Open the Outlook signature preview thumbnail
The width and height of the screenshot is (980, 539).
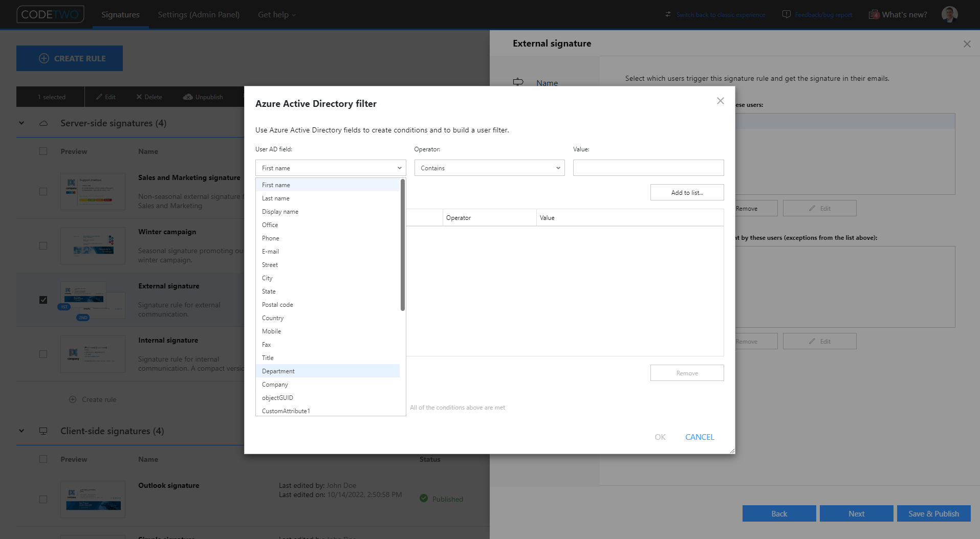point(93,499)
